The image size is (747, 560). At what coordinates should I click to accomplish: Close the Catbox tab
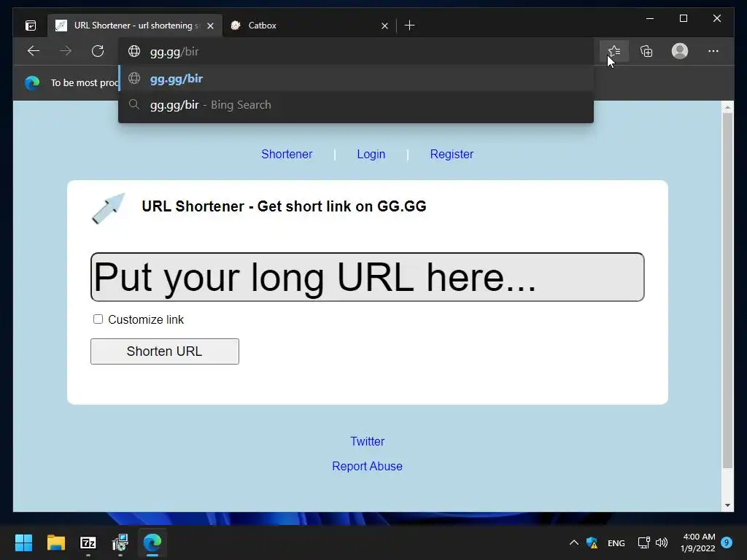[384, 26]
